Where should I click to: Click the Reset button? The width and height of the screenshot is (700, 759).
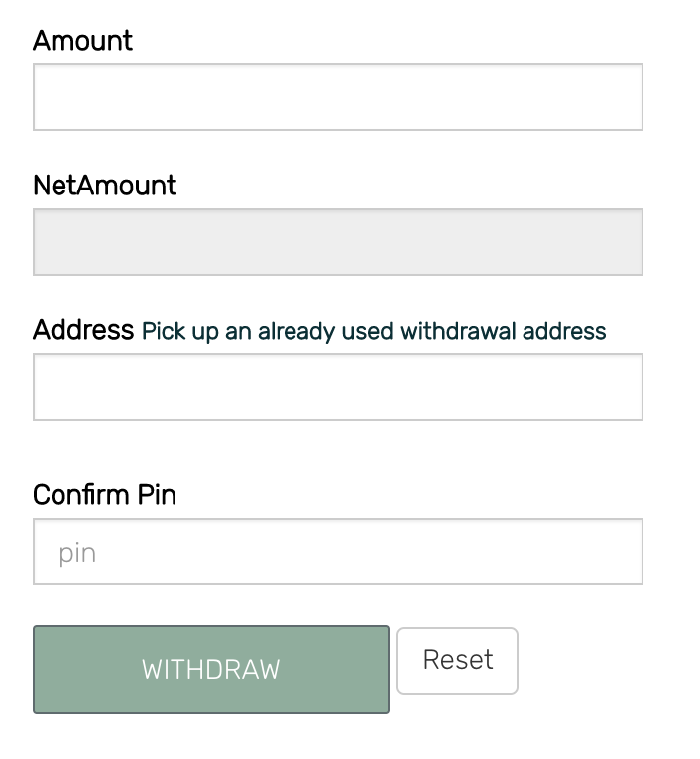457,660
